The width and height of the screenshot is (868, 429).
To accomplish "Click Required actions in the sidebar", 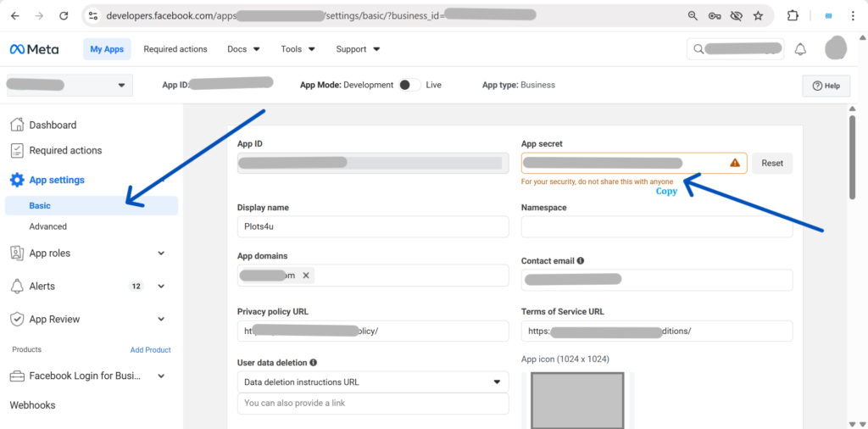I will pos(65,151).
